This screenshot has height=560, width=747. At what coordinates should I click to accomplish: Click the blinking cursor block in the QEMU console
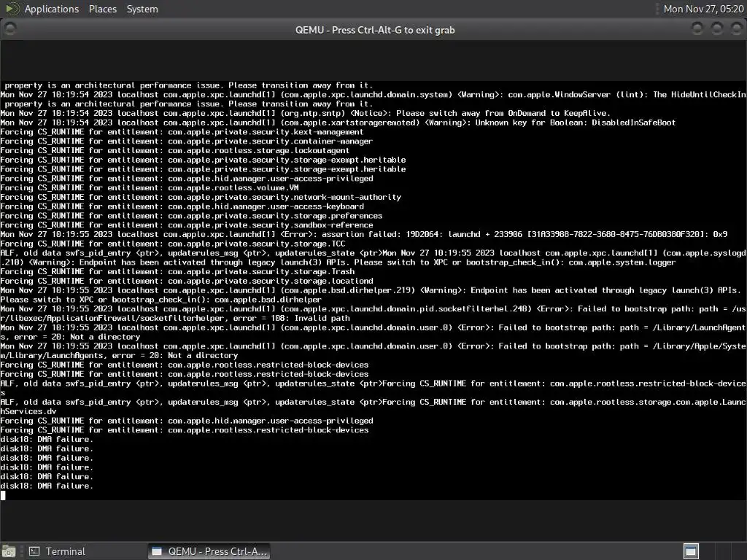pyautogui.click(x=3, y=495)
